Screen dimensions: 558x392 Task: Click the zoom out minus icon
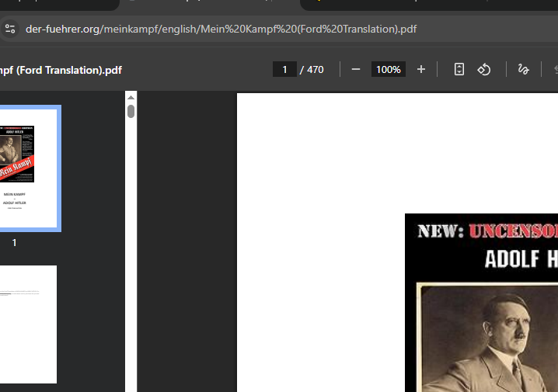356,70
